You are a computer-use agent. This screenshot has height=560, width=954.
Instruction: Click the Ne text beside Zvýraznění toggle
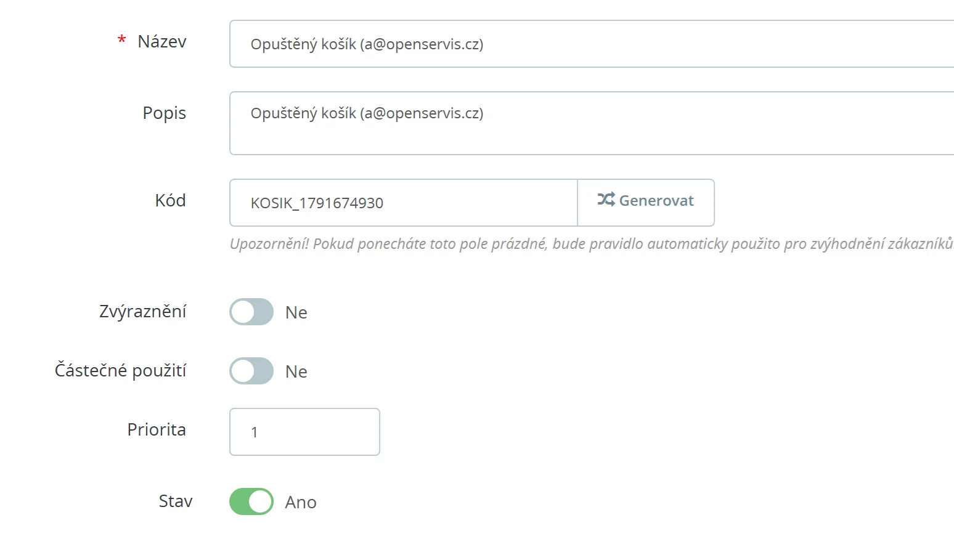pos(296,312)
